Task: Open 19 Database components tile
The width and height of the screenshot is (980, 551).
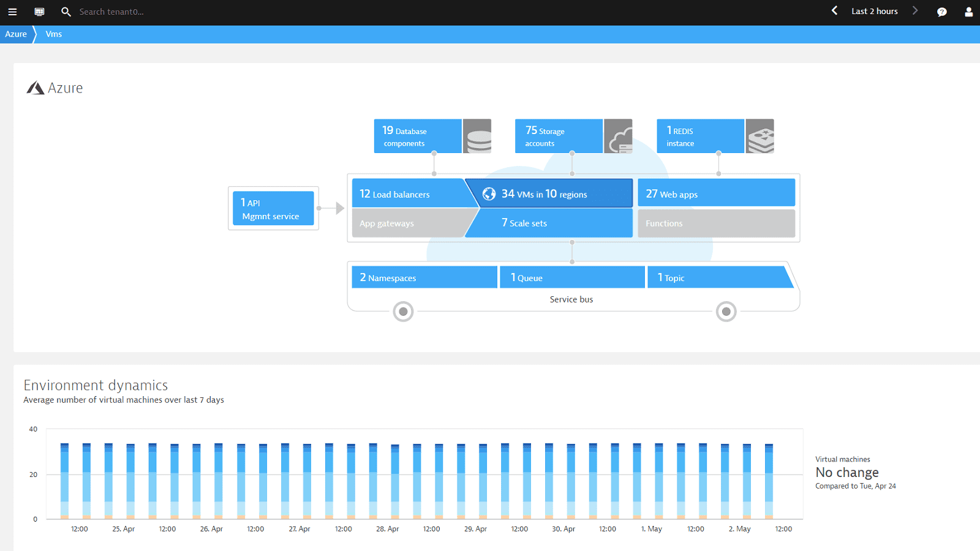Action: pyautogui.click(x=418, y=136)
